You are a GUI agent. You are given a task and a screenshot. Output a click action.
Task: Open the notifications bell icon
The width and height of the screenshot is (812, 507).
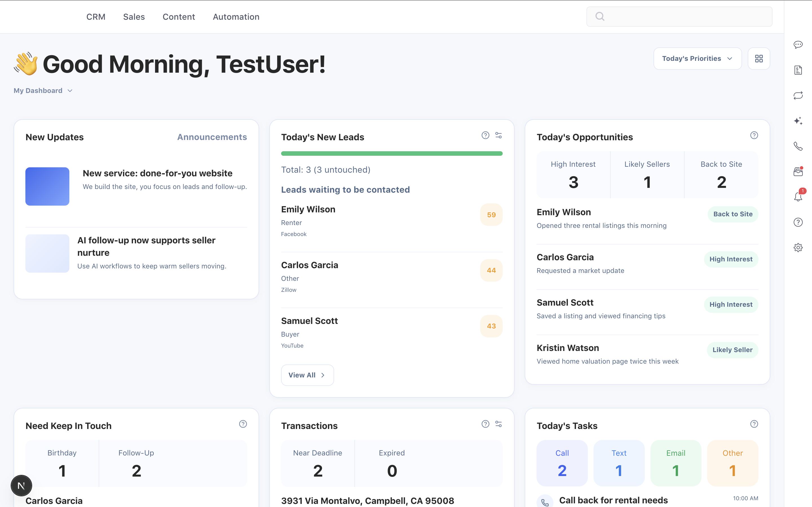coord(798,197)
